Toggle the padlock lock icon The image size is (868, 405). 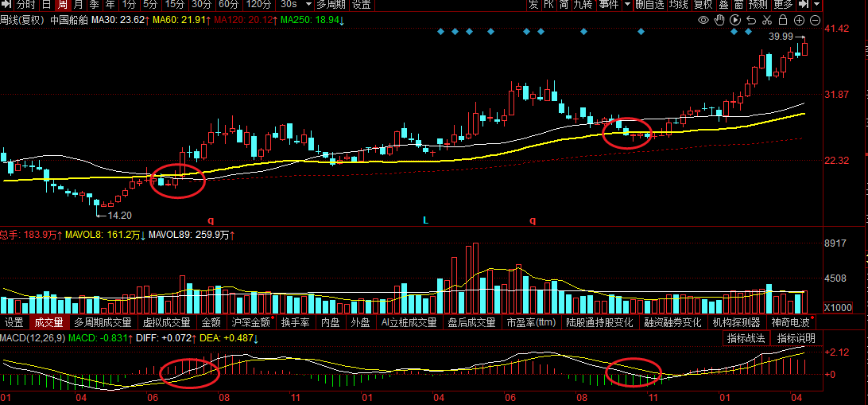[x=783, y=20]
